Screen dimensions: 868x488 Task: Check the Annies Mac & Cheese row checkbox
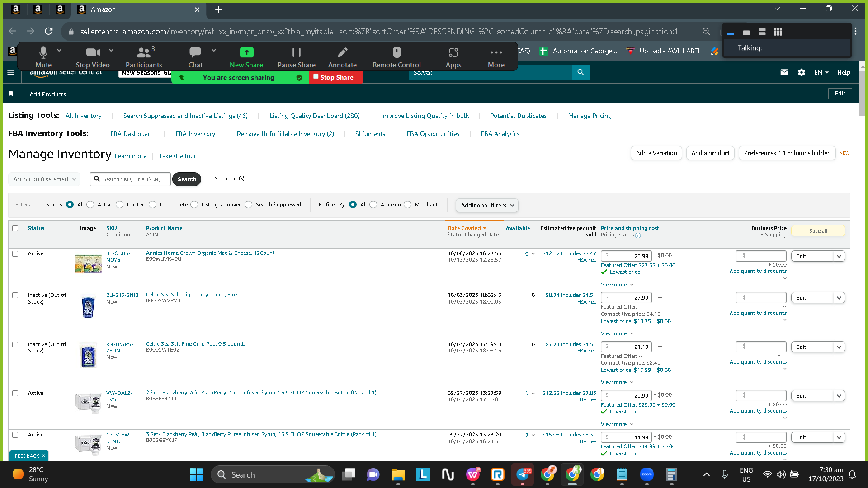click(x=15, y=254)
